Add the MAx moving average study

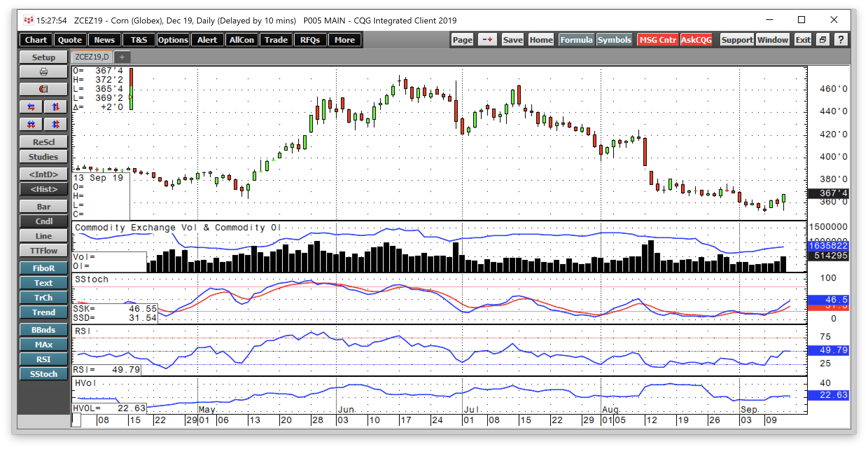pos(43,344)
